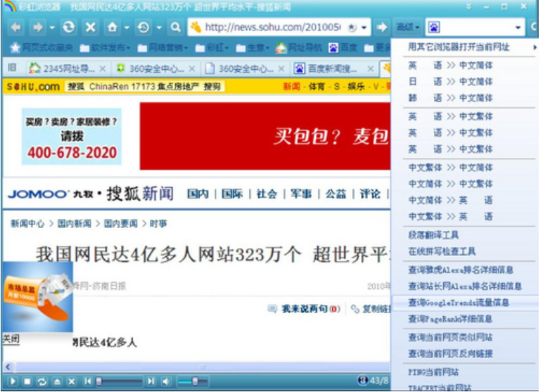Choose 中文简体 >> 英语 translation
This screenshot has height=392, width=540.
(x=465, y=200)
